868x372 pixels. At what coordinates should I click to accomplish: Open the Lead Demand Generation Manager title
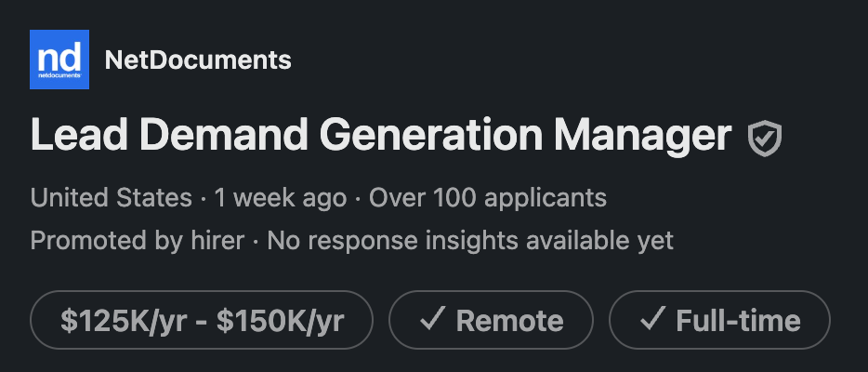tap(381, 137)
